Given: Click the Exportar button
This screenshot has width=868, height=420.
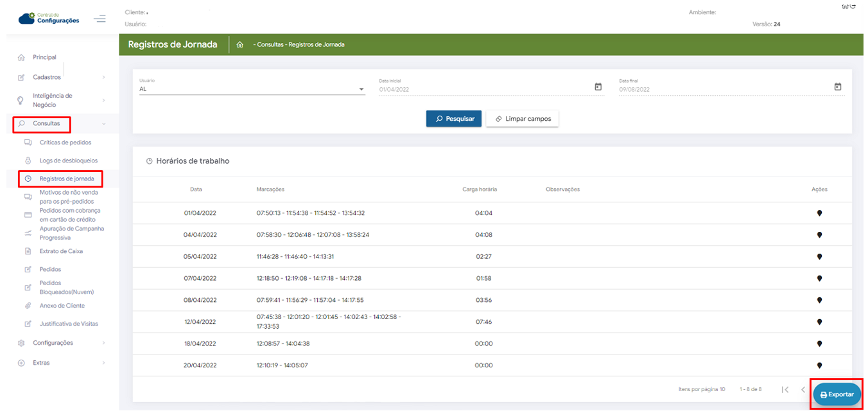Looking at the screenshot, I should point(837,394).
